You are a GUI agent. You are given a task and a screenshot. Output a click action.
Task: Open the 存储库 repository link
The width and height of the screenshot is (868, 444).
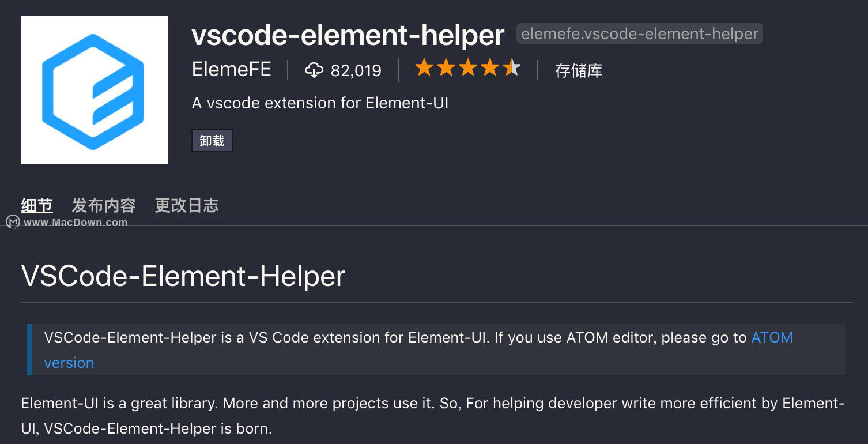tap(579, 70)
